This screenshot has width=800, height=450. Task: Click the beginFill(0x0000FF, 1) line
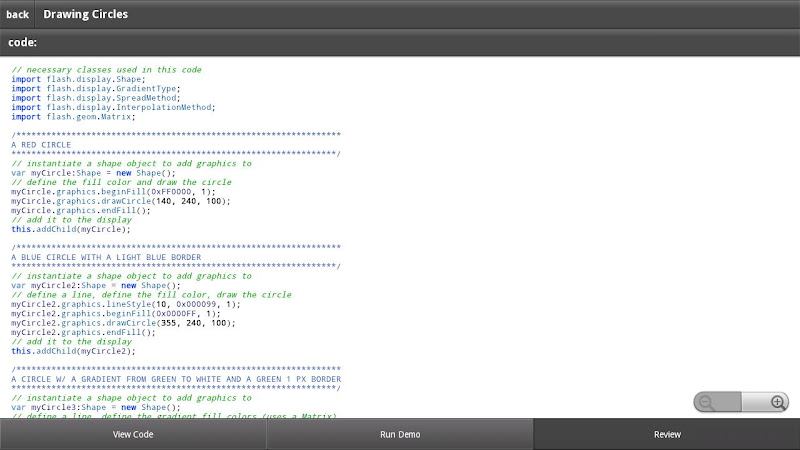[x=116, y=313]
